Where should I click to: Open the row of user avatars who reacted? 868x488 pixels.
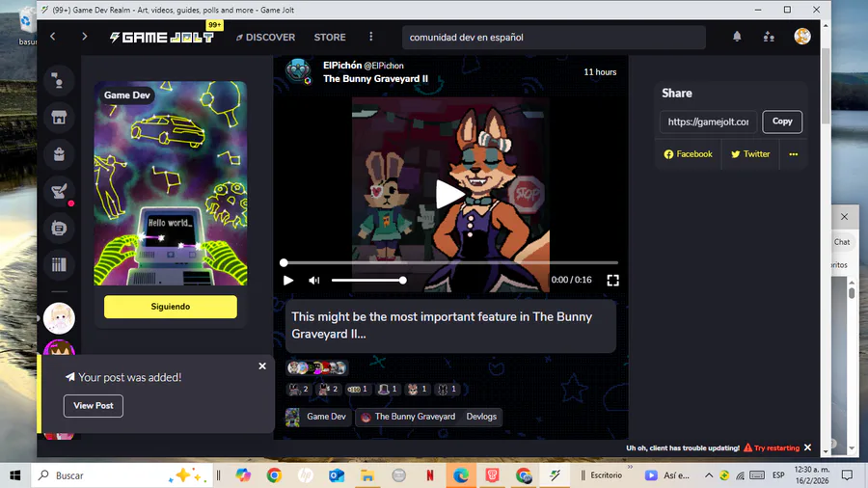[x=317, y=367]
